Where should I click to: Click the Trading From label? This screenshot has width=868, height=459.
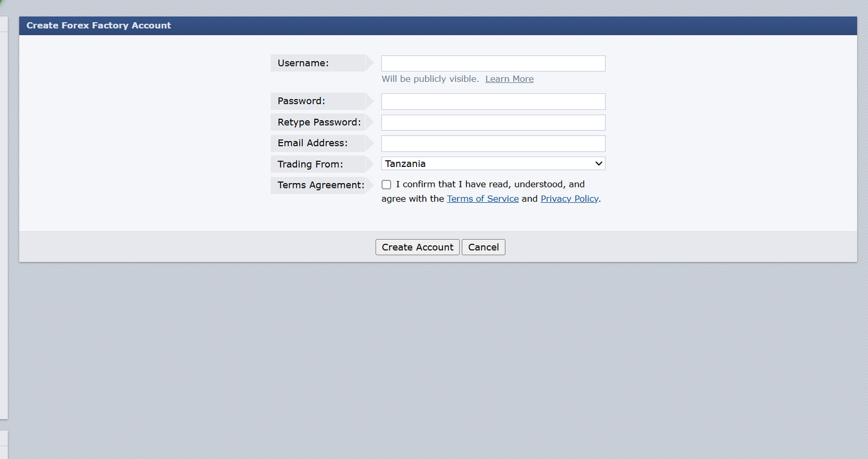point(310,164)
